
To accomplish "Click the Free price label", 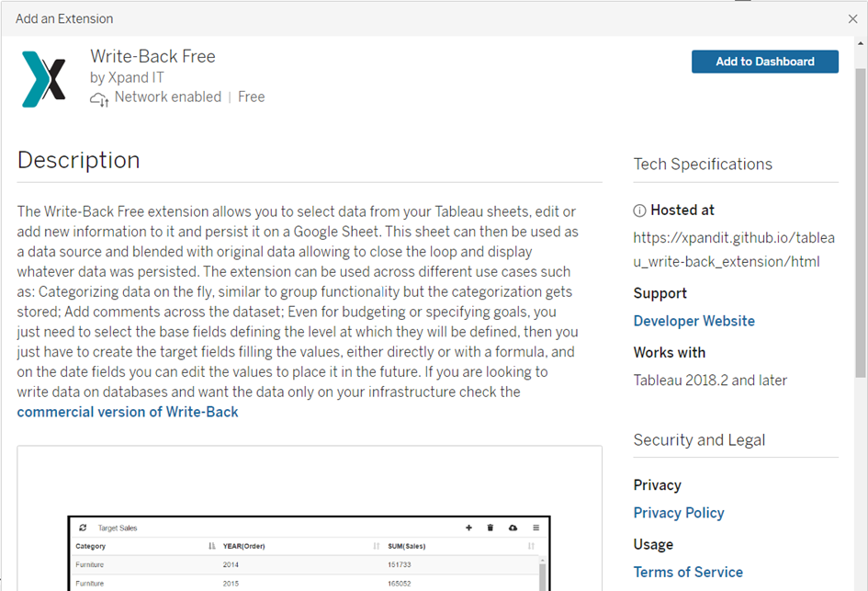I will coord(252,97).
